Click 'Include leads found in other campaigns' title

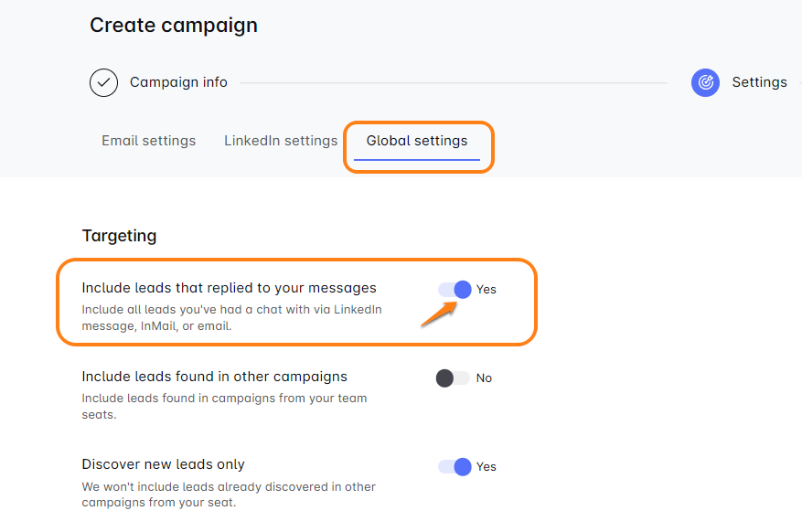point(214,377)
